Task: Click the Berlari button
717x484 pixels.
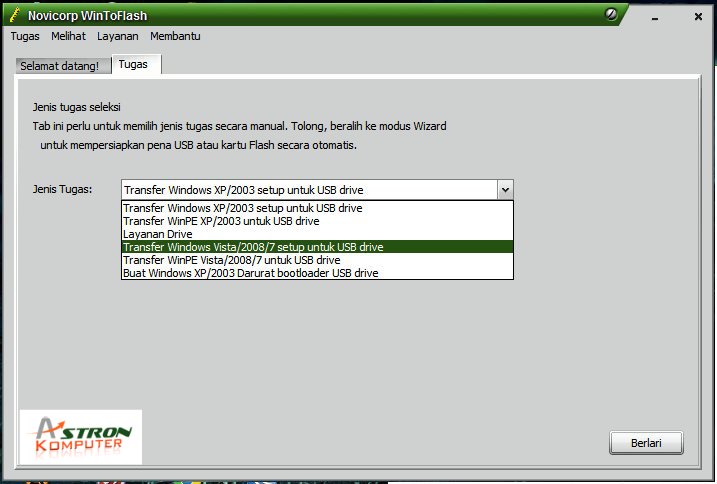Action: (646, 443)
